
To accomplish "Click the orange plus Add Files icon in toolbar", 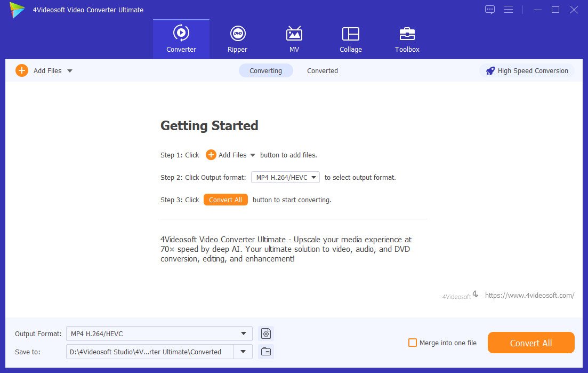I will pyautogui.click(x=22, y=70).
